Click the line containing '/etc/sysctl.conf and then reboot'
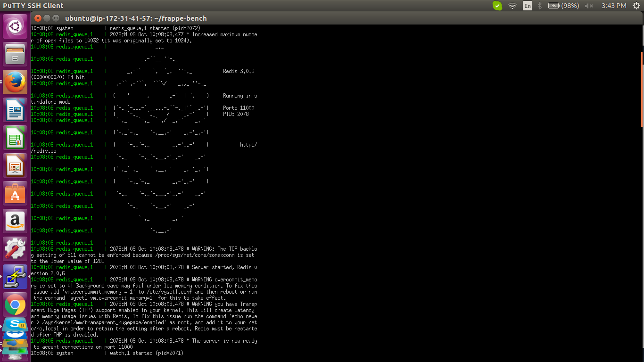The height and width of the screenshot is (362, 644). point(145,292)
